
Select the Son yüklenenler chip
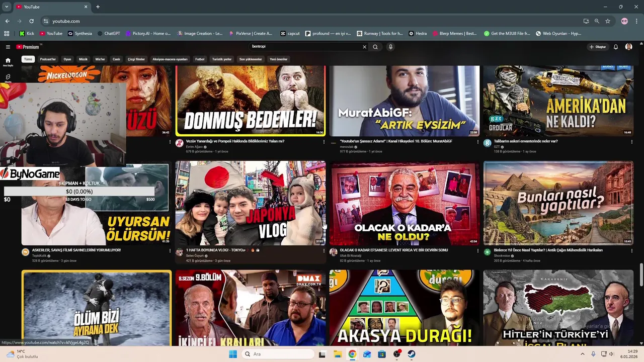tap(251, 59)
